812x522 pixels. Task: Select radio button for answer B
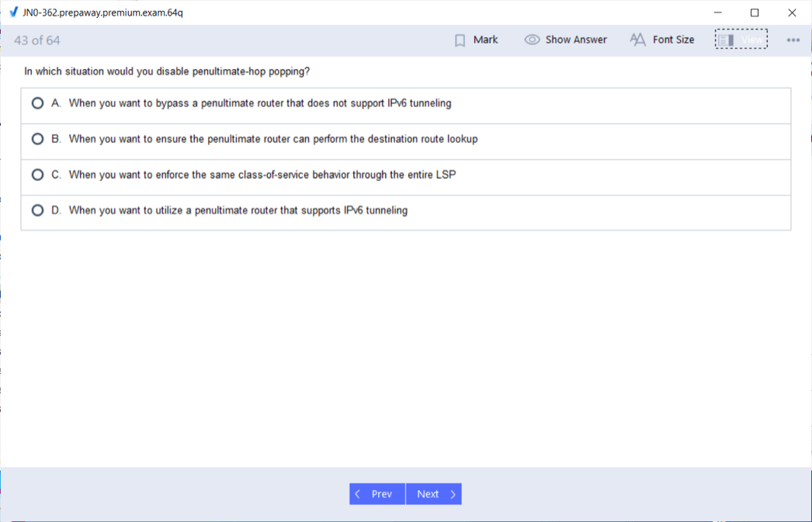coord(37,139)
